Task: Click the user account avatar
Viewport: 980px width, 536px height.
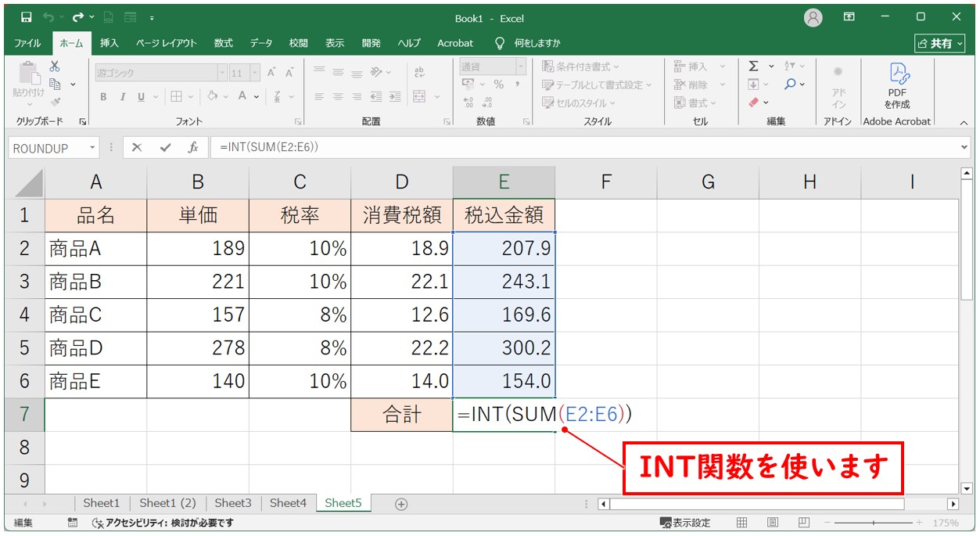Action: tap(813, 17)
